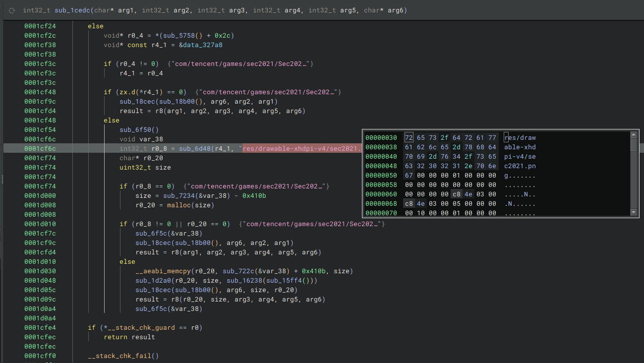The width and height of the screenshot is (644, 363).
Task: Open the sub_6f50 function call
Action: [135, 130]
